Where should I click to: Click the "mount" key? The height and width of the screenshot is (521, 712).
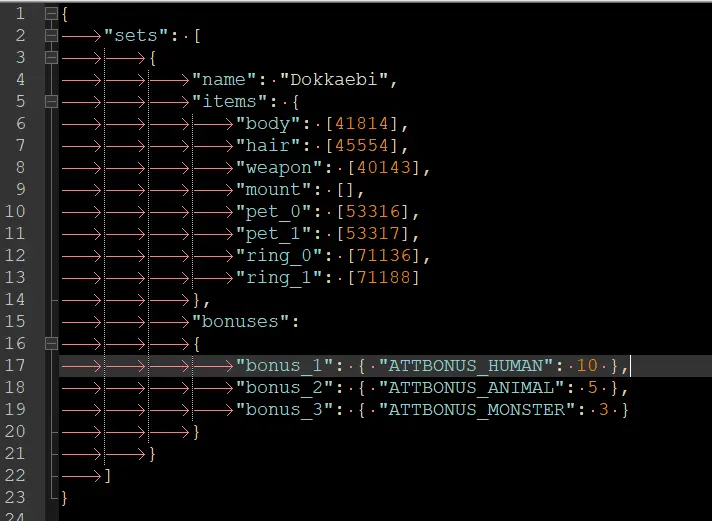coord(274,189)
